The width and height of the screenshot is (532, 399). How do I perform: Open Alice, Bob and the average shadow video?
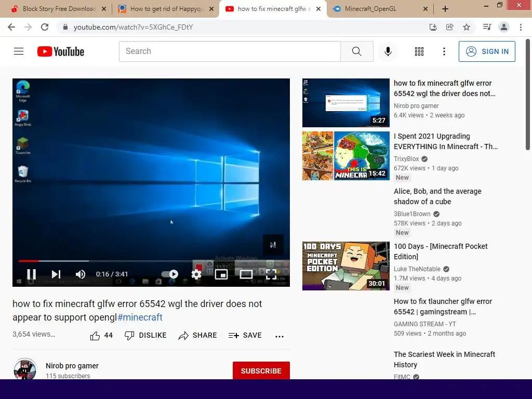(x=437, y=196)
